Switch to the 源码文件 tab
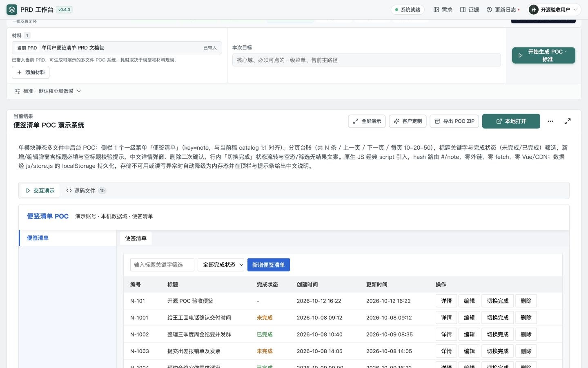The width and height of the screenshot is (588, 368). pyautogui.click(x=86, y=191)
